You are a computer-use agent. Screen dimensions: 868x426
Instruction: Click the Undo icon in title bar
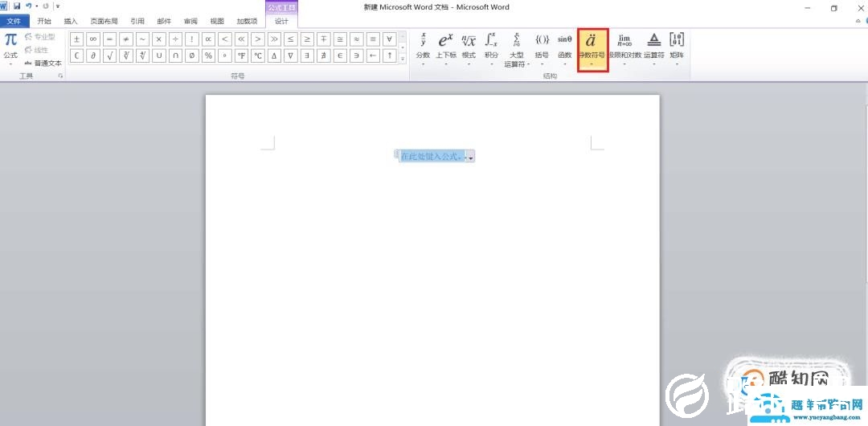tap(28, 6)
